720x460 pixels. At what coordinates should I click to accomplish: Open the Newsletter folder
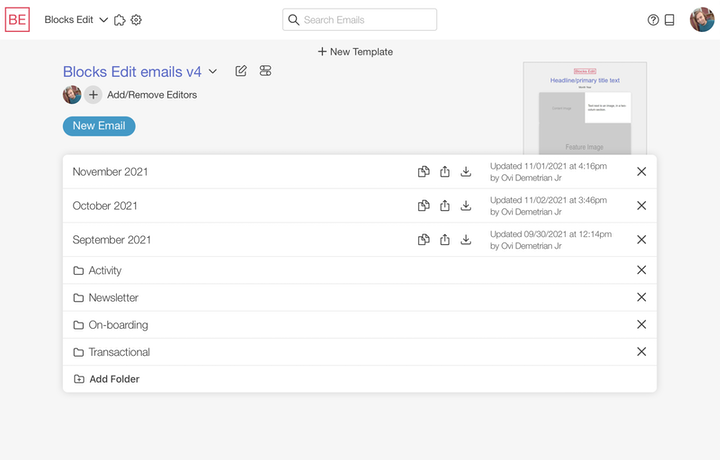[106, 297]
